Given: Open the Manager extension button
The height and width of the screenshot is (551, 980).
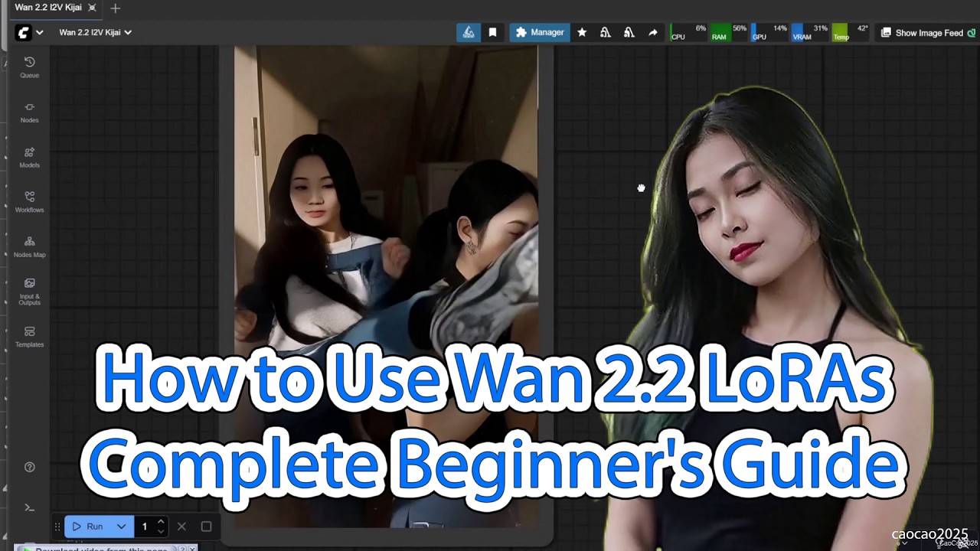Looking at the screenshot, I should (540, 33).
